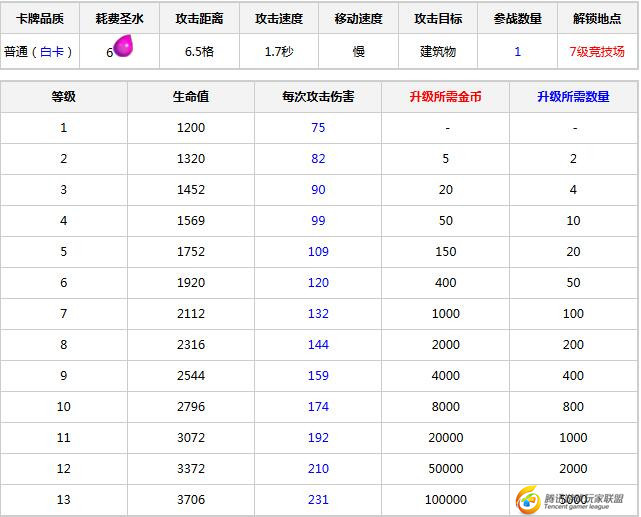
Task: Select the 每次攻击伤害 column header
Action: tap(318, 97)
